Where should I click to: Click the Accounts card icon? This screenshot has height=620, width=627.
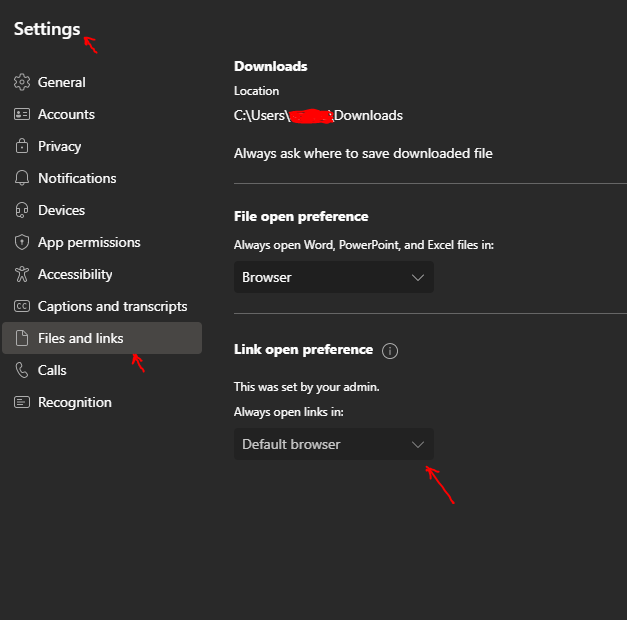click(x=22, y=114)
